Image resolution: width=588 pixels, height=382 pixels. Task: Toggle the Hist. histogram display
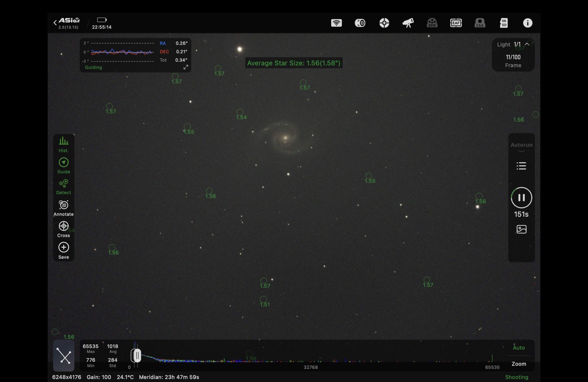[63, 144]
